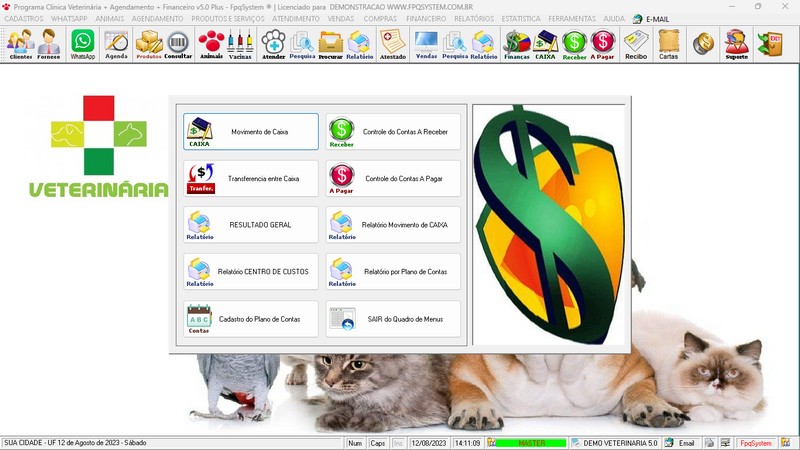Open the Agenda toolbar icon
Viewport: 800px width, 450px height.
pyautogui.click(x=116, y=44)
